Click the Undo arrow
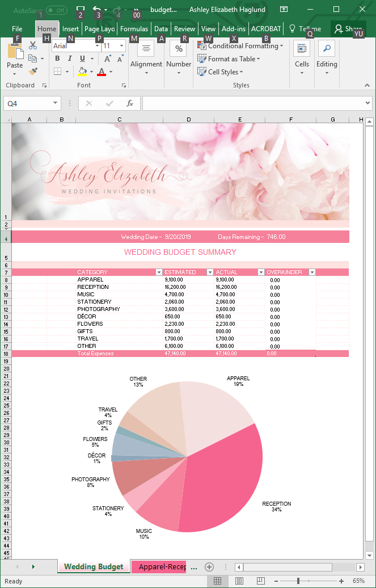 pos(97,10)
